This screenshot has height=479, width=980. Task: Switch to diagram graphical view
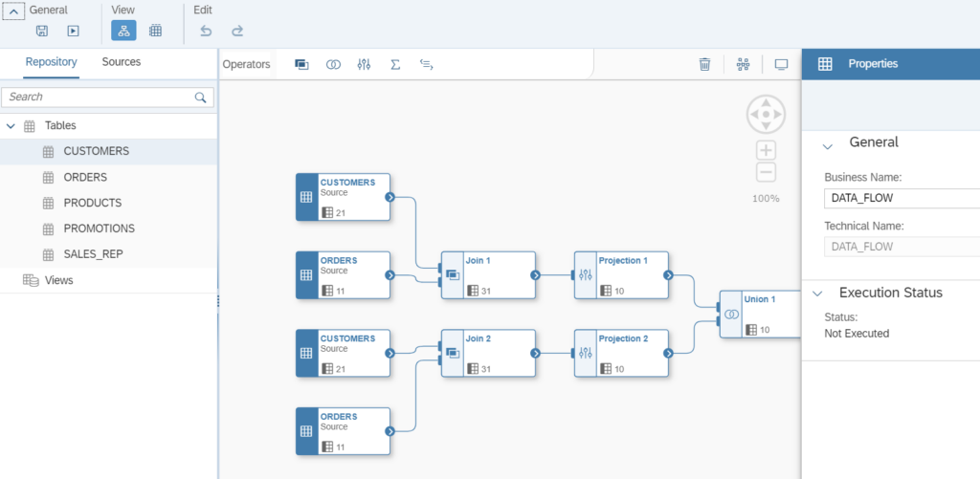click(x=123, y=31)
